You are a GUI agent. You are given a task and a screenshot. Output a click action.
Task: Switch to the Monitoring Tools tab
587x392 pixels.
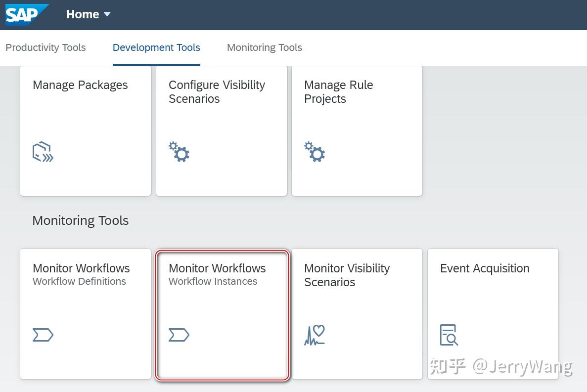264,47
